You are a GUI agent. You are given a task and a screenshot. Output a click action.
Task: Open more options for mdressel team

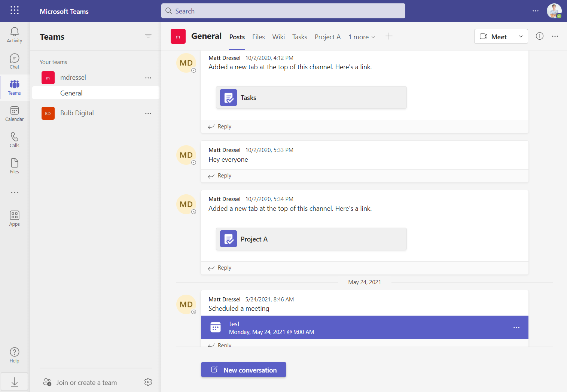148,78
